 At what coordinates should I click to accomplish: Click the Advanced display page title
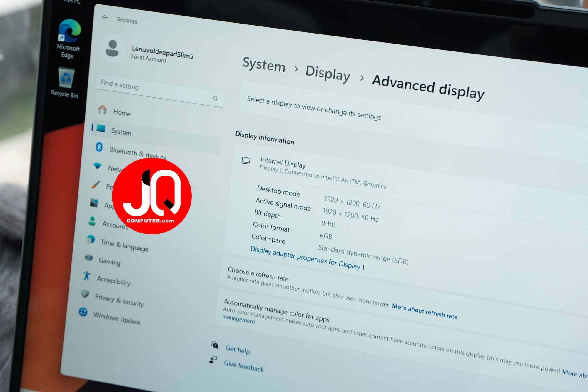pyautogui.click(x=428, y=88)
